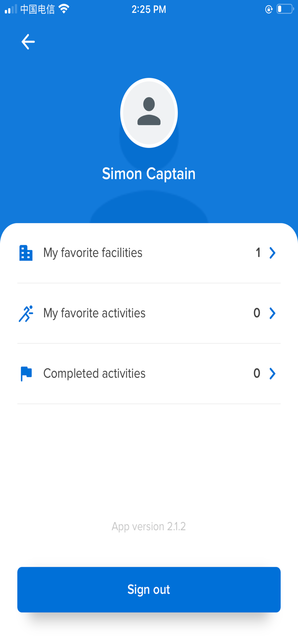The height and width of the screenshot is (644, 298).
Task: Tap the favorite facilities count 1
Action: point(258,253)
